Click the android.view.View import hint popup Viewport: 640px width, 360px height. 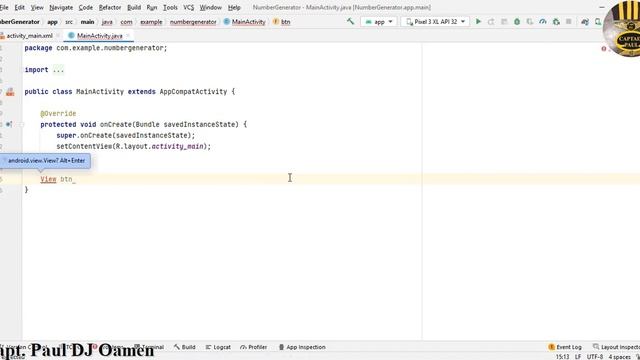pyautogui.click(x=45, y=160)
